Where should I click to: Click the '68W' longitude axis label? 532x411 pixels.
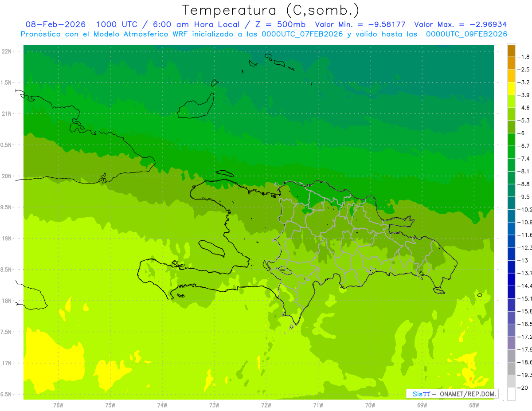pos(474,405)
